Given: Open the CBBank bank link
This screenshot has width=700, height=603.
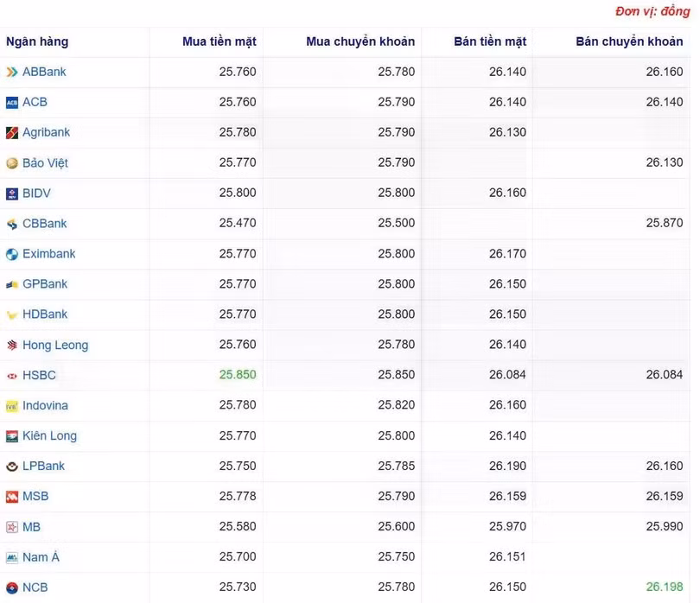Looking at the screenshot, I should (45, 223).
